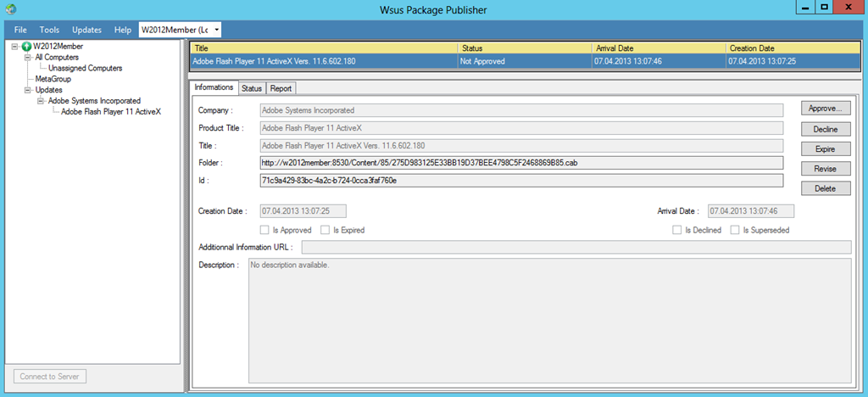Select Adobe Systems Incorporated in the tree

click(94, 101)
